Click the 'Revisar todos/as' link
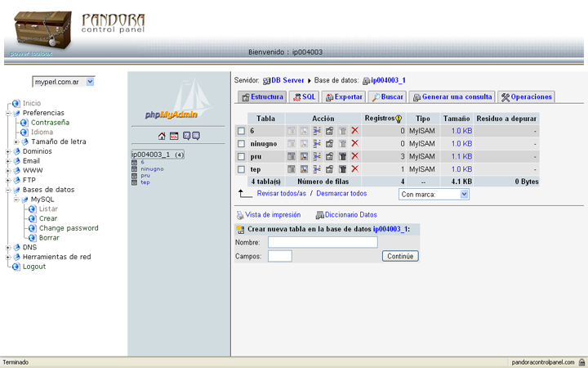 pos(281,194)
